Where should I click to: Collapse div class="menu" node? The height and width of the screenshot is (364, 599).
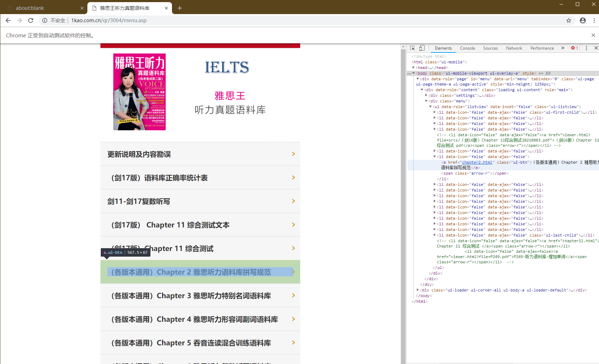click(x=426, y=101)
